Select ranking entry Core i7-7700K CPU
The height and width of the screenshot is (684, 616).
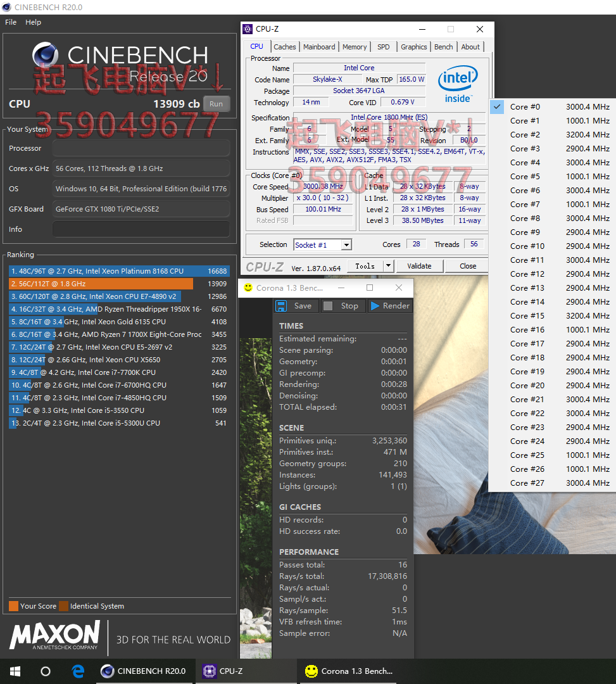[118, 372]
